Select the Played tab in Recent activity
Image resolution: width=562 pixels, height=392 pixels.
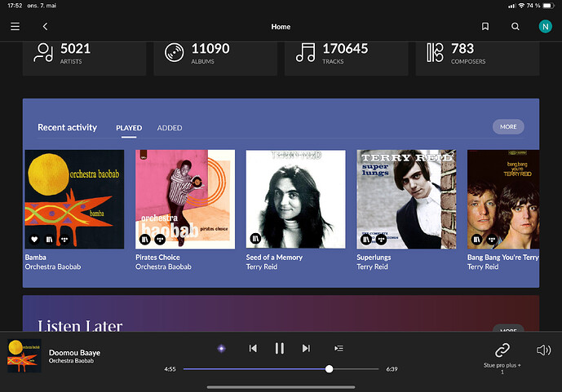coord(129,128)
